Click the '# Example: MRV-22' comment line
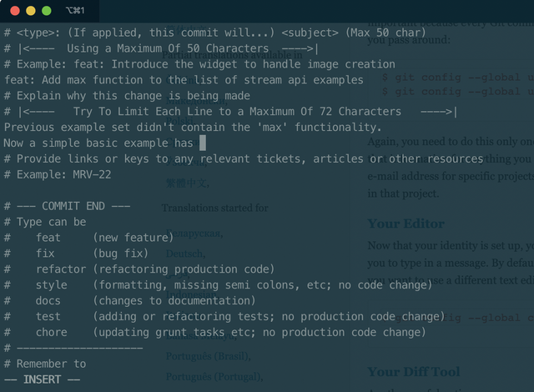The image size is (534, 392). pos(57,174)
